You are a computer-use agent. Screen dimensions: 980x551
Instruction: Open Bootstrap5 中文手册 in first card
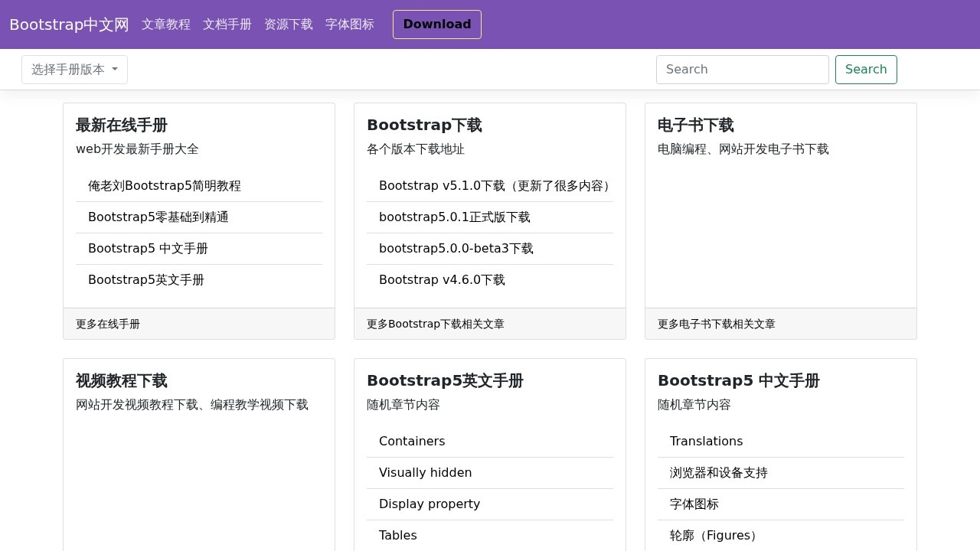click(147, 248)
